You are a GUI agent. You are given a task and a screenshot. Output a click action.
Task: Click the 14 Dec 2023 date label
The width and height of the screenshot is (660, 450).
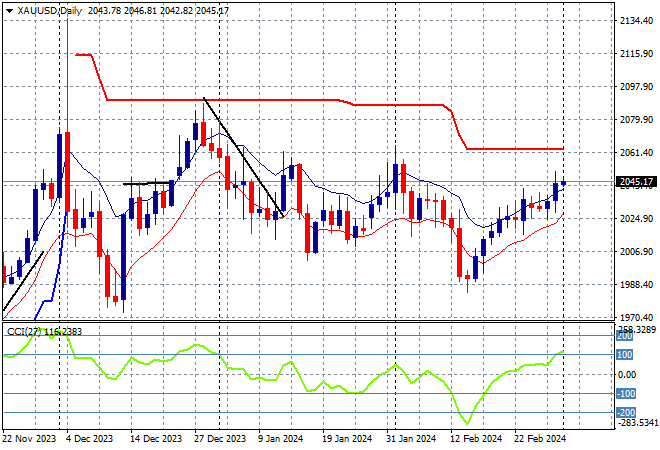pyautogui.click(x=156, y=439)
